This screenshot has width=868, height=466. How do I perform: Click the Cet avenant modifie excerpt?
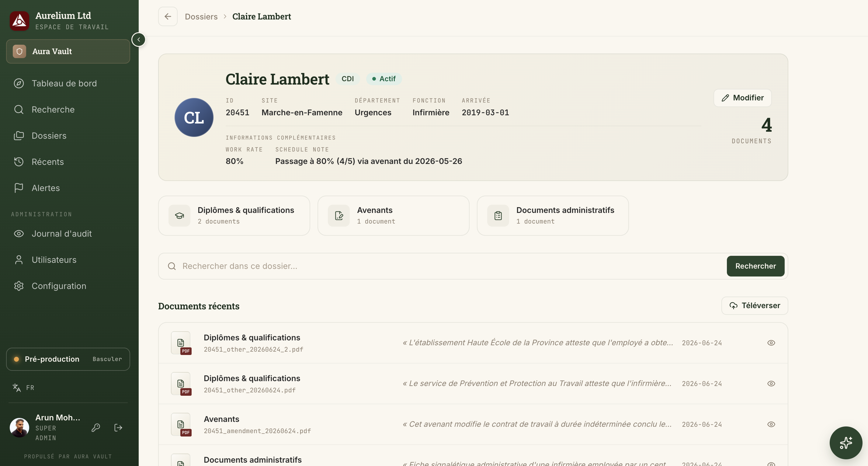[x=537, y=424]
